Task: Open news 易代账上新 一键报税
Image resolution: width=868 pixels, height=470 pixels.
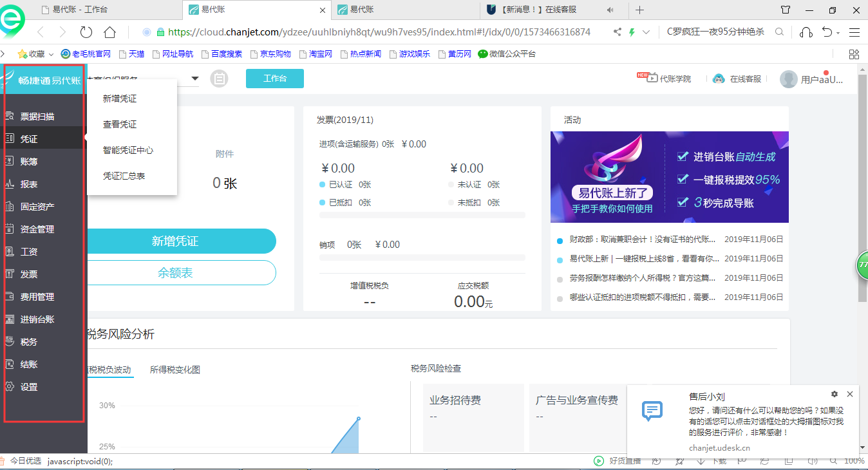Action: (x=645, y=259)
